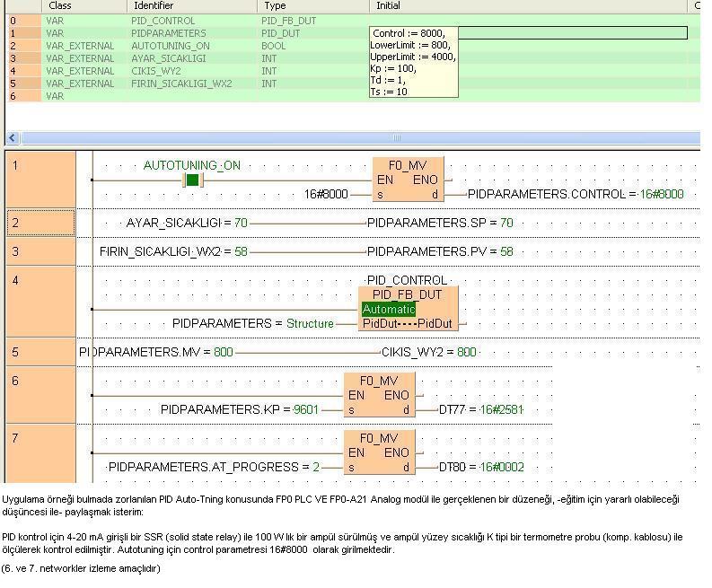Image resolution: width=712 pixels, height=588 pixels.
Task: Click the Initial column header
Action: 388,5
